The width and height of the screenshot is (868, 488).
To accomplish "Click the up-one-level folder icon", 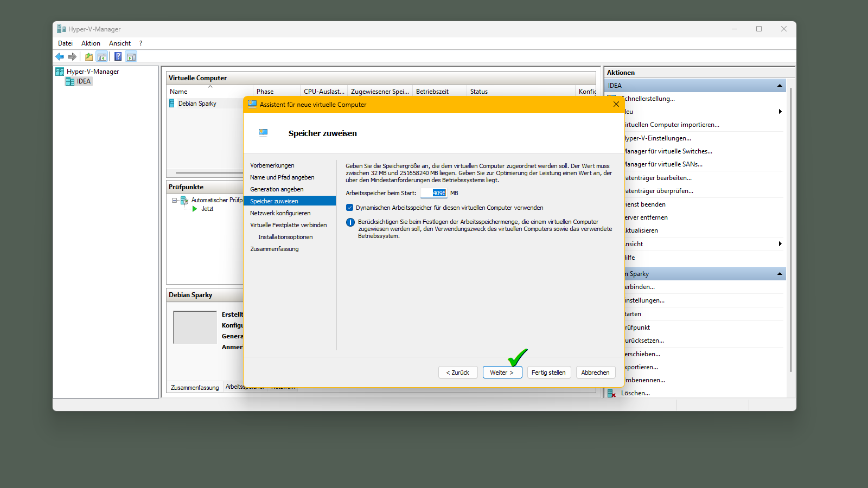I will tap(88, 56).
